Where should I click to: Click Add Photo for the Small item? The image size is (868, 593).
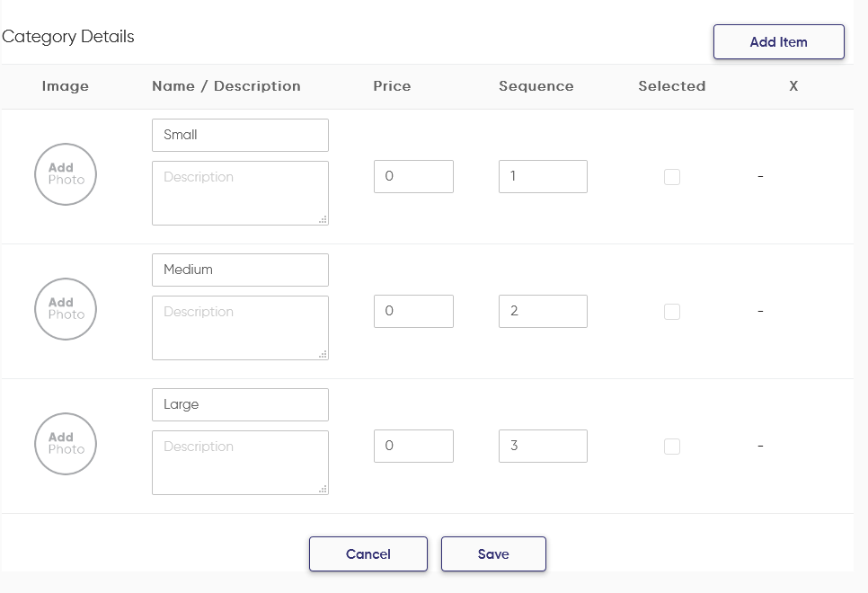point(65,174)
